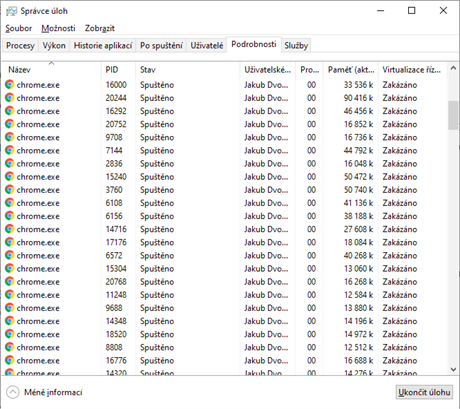
Task: Click Chrome icon of process PID 6108
Action: click(x=10, y=203)
